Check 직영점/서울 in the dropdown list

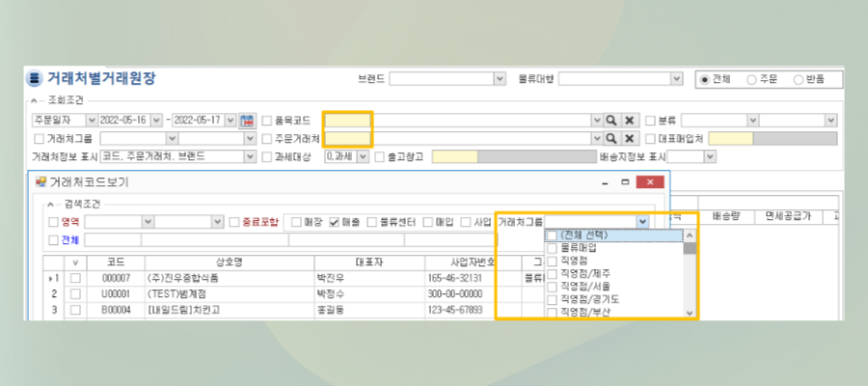pyautogui.click(x=552, y=287)
